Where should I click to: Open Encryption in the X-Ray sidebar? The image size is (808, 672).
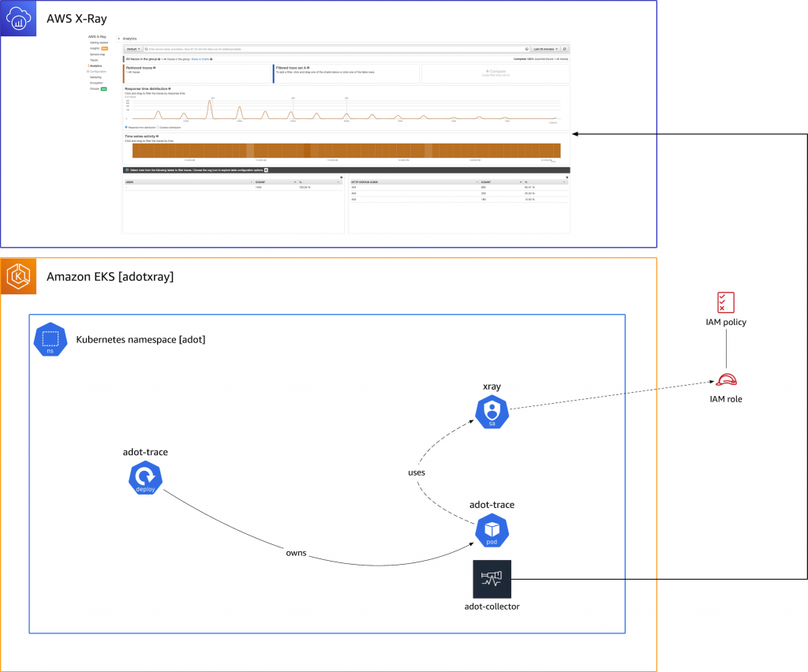pos(96,83)
